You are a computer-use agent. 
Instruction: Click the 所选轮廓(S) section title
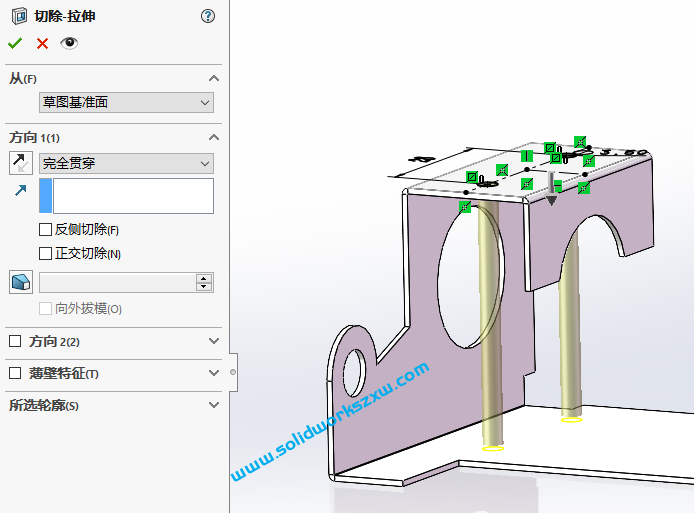tap(44, 405)
